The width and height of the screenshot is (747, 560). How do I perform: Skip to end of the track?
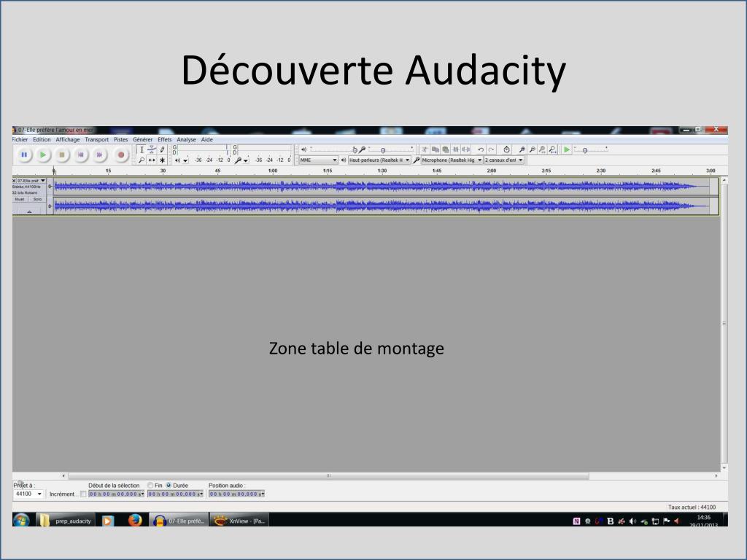pyautogui.click(x=99, y=155)
